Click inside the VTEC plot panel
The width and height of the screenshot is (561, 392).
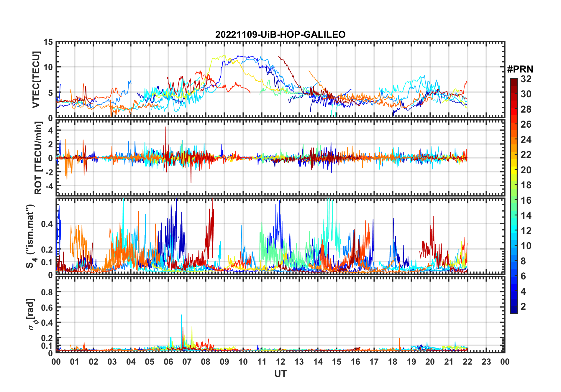pyautogui.click(x=280, y=80)
